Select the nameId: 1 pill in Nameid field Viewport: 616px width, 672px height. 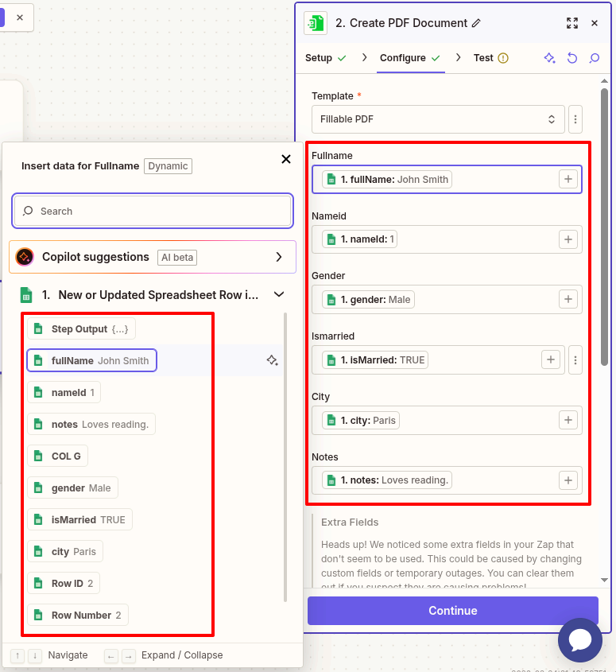360,239
